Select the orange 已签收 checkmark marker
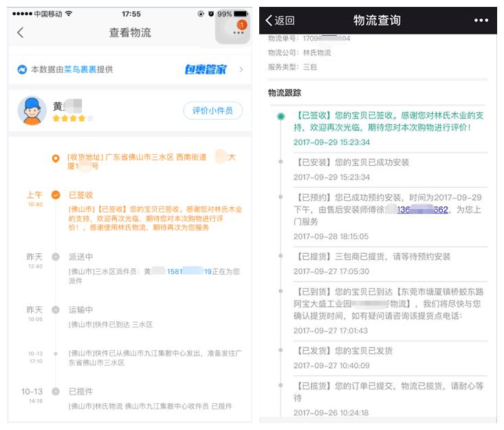504x430 pixels. click(56, 195)
